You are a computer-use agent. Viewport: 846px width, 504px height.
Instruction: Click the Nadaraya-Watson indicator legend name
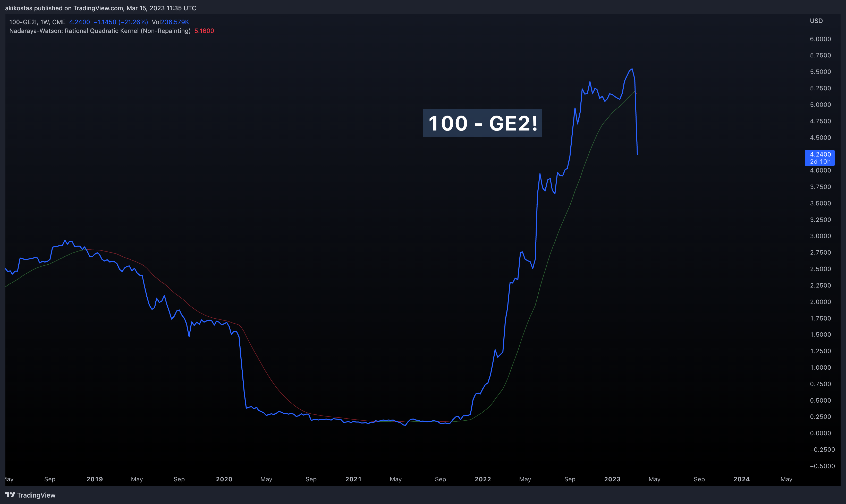(100, 31)
